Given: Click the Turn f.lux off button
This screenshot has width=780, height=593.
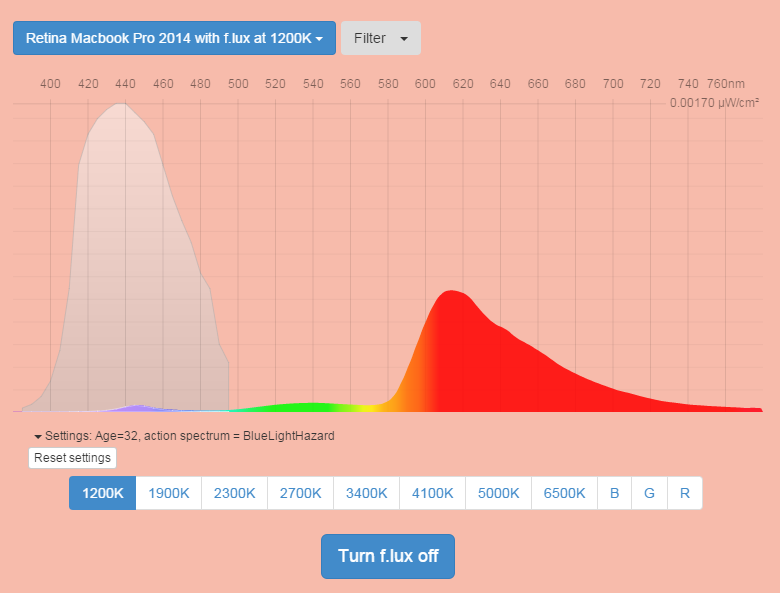Looking at the screenshot, I should click(x=388, y=556).
